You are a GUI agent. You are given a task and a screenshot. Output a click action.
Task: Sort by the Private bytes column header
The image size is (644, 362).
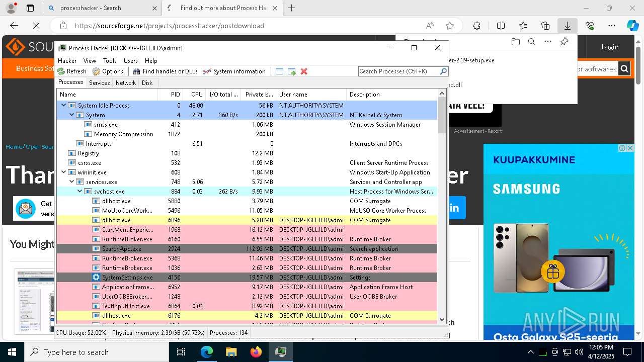[x=259, y=95]
